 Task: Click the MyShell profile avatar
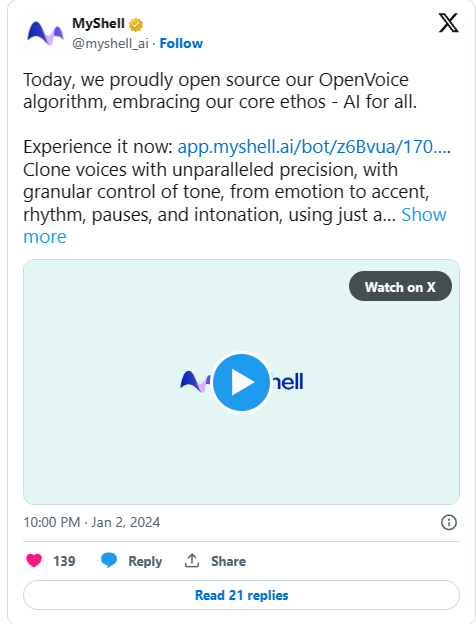point(45,33)
